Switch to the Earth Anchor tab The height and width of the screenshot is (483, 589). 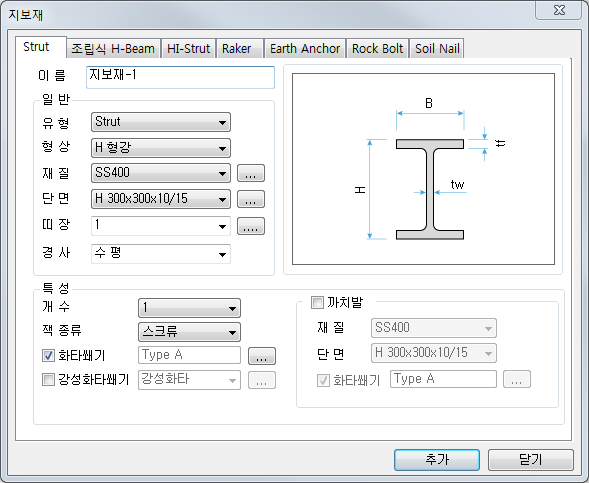305,48
